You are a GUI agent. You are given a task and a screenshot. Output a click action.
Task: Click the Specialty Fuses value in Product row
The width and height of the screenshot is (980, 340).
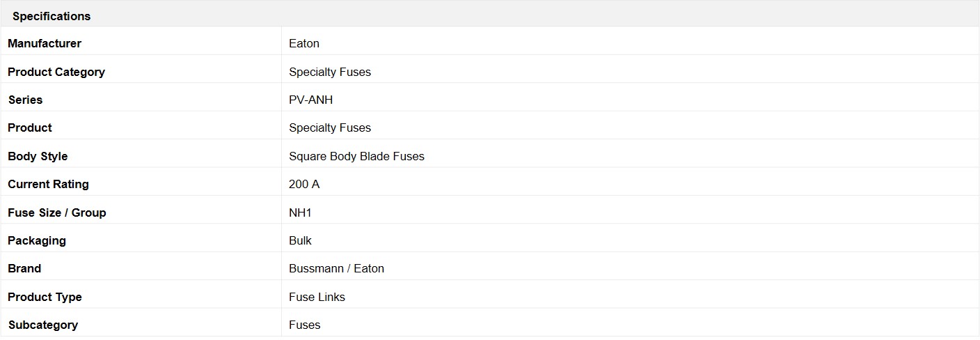330,127
